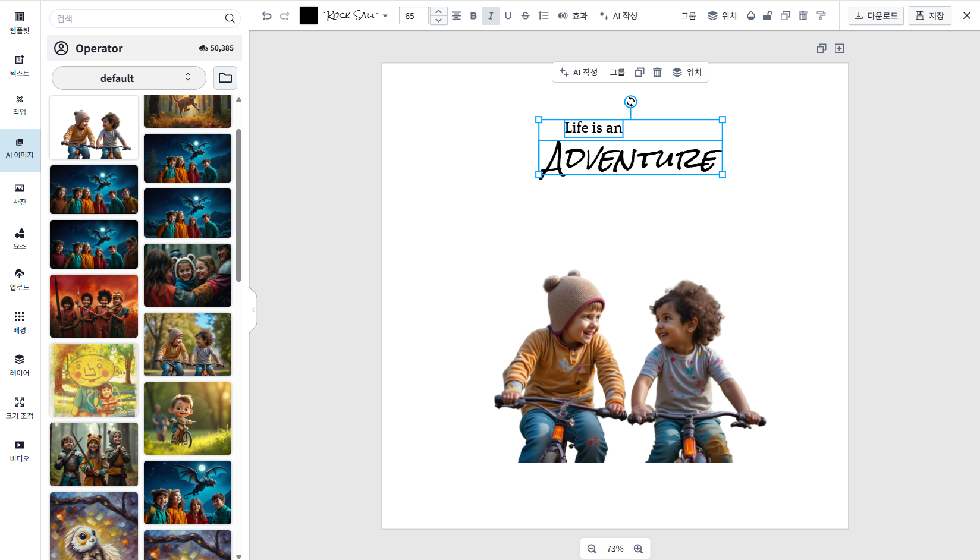980x560 pixels.
Task: Enable underline formatting
Action: tap(508, 16)
